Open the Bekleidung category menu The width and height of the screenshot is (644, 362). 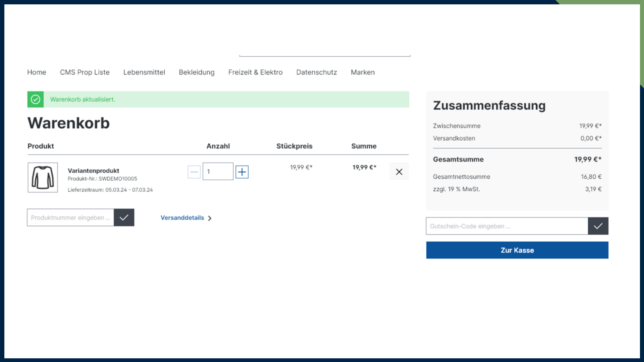(x=197, y=72)
